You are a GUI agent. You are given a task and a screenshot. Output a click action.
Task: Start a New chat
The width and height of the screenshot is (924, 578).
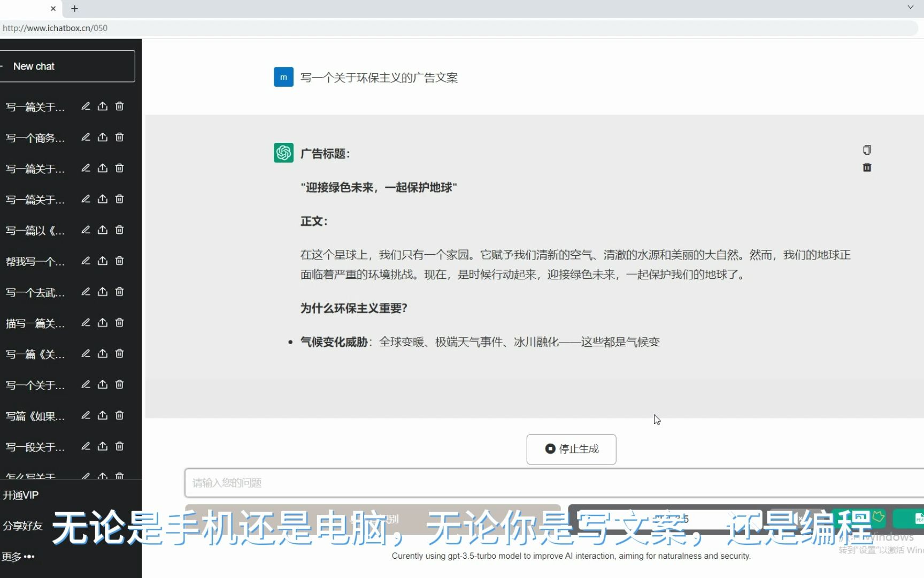[67, 66]
